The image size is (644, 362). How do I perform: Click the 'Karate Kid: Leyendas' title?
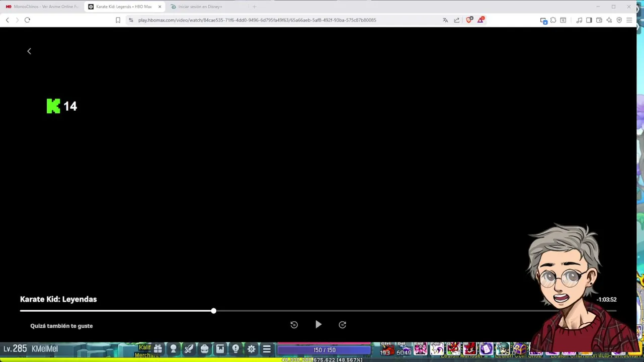click(x=58, y=299)
